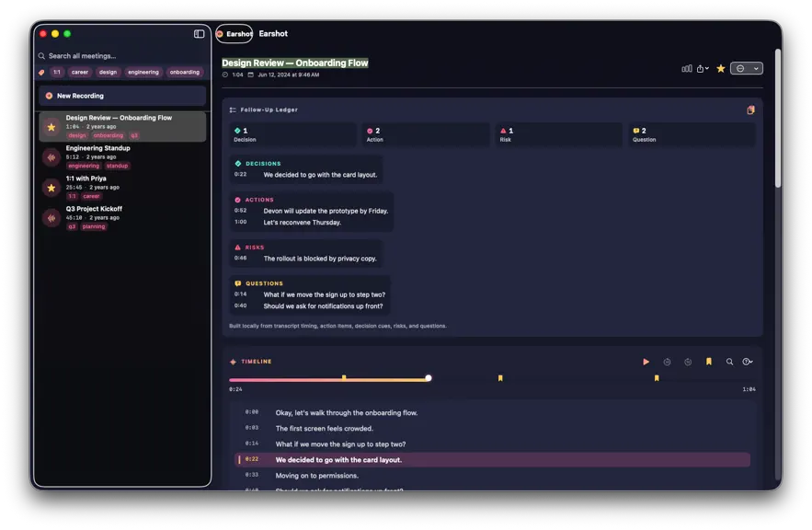Filter meetings by engineering tag
This screenshot has height=530, width=812.
143,72
